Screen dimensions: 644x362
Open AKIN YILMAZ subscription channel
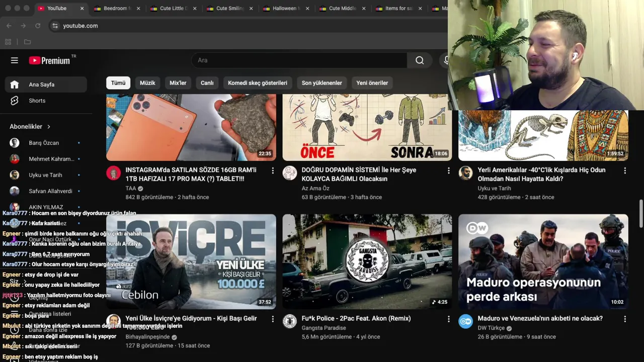(x=46, y=207)
